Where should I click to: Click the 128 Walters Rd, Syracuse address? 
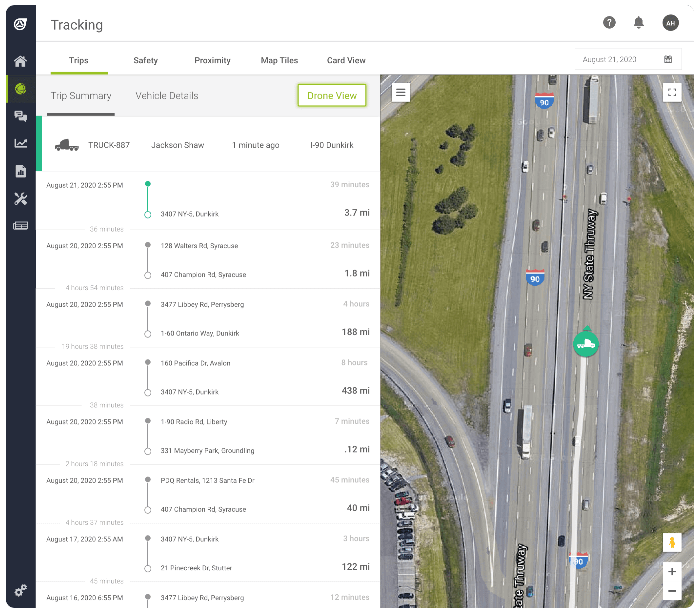click(x=199, y=246)
